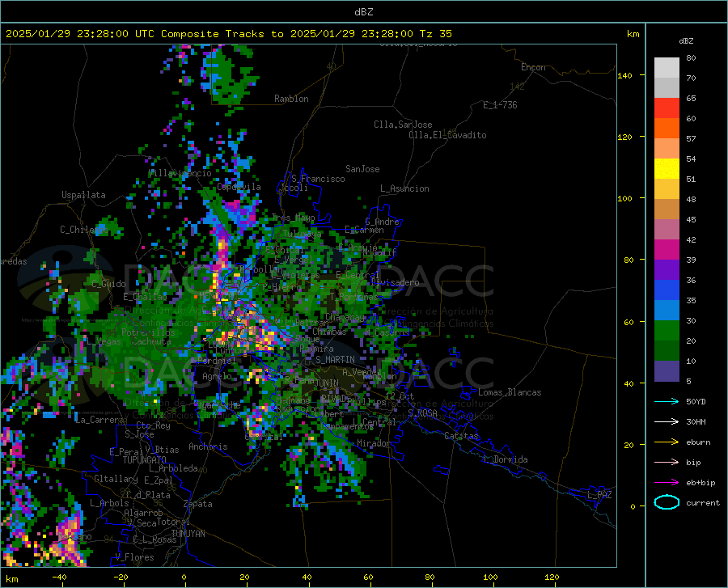Click the 'La_Carrera' map label
This screenshot has height=588, width=728.
click(99, 420)
